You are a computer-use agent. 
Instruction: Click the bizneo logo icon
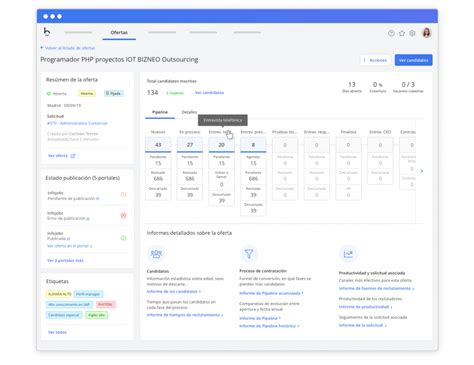47,32
